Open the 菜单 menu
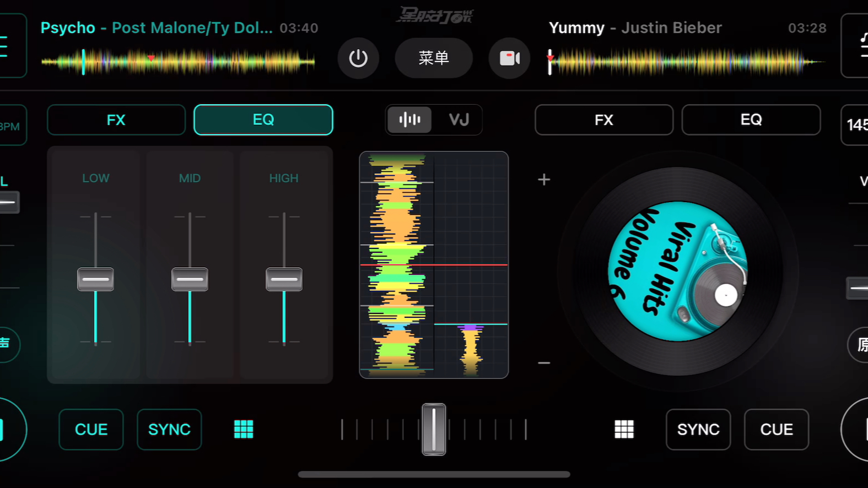This screenshot has height=488, width=868. [x=434, y=58]
